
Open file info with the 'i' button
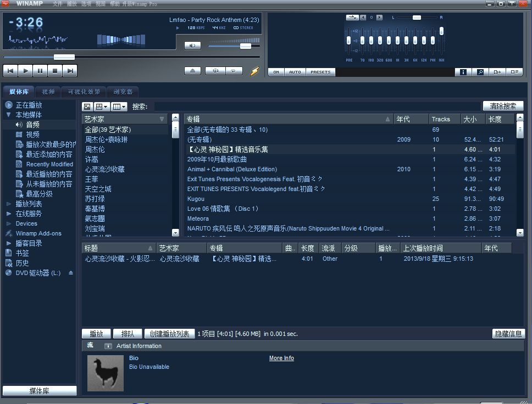(x=463, y=72)
